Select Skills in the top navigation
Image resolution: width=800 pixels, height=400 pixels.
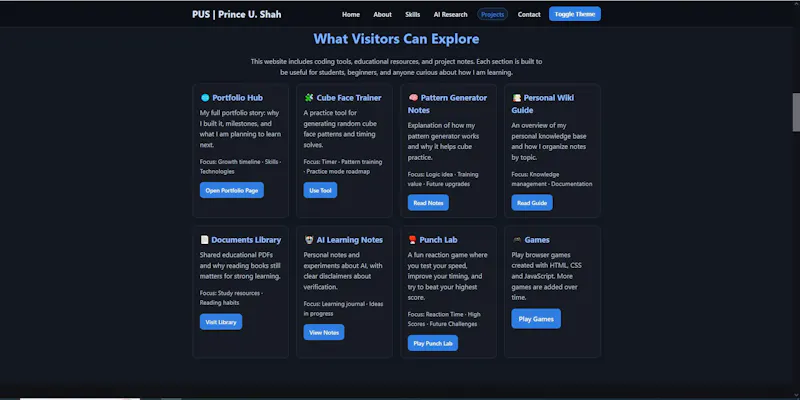(x=412, y=14)
